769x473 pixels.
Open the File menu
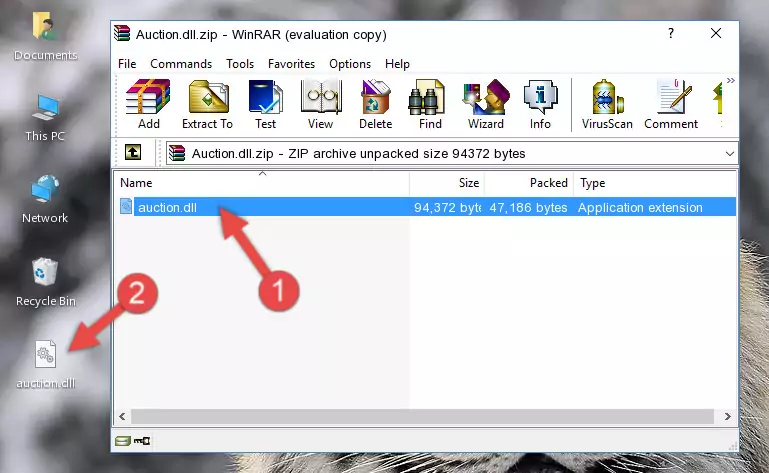click(127, 64)
